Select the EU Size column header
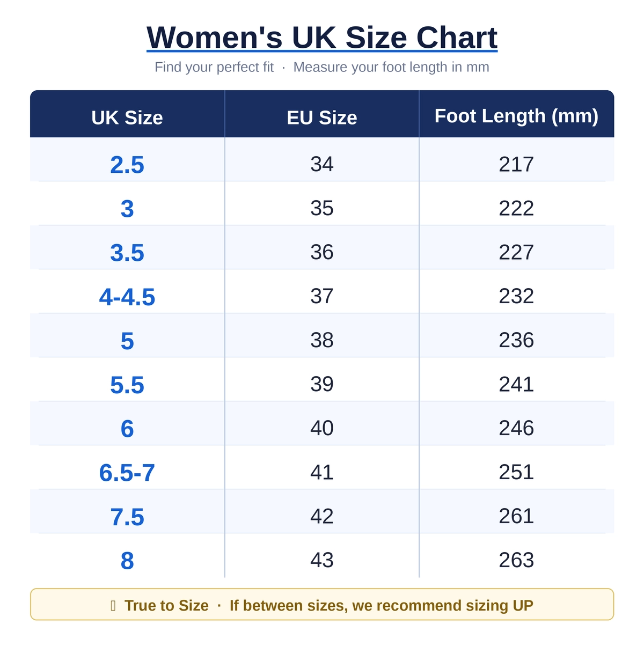644x646 pixels. (322, 118)
